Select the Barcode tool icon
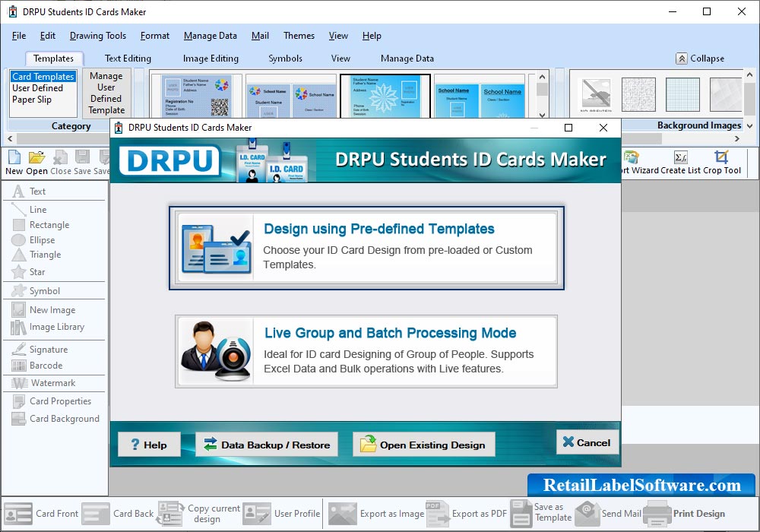The width and height of the screenshot is (760, 532). click(x=19, y=366)
